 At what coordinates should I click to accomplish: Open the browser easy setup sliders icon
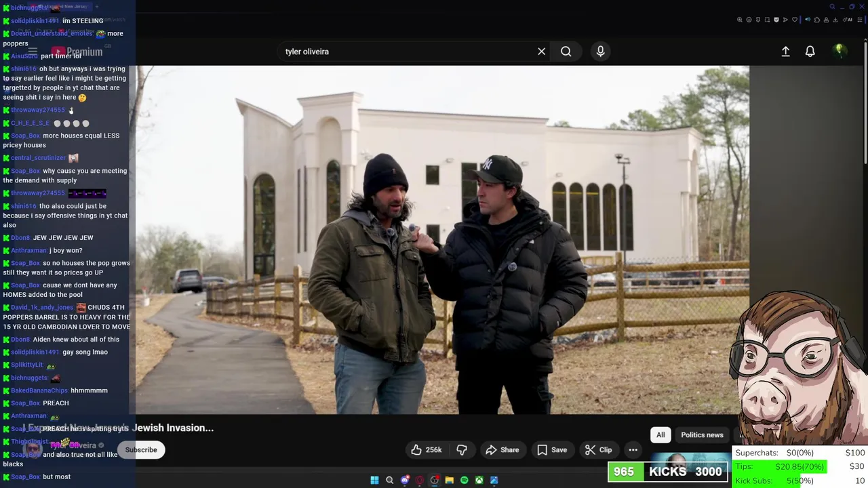[860, 20]
